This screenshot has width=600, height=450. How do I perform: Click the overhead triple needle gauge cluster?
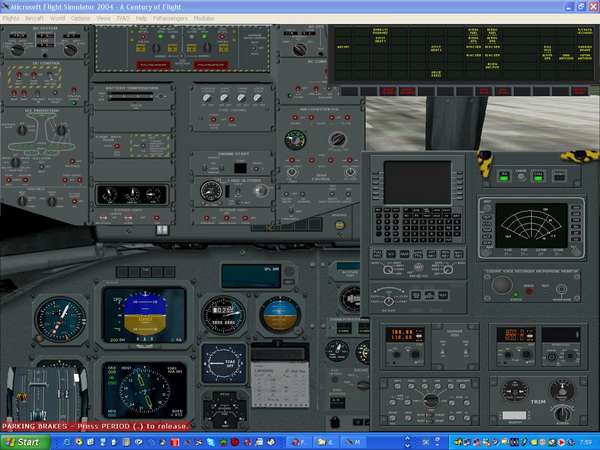(131, 195)
